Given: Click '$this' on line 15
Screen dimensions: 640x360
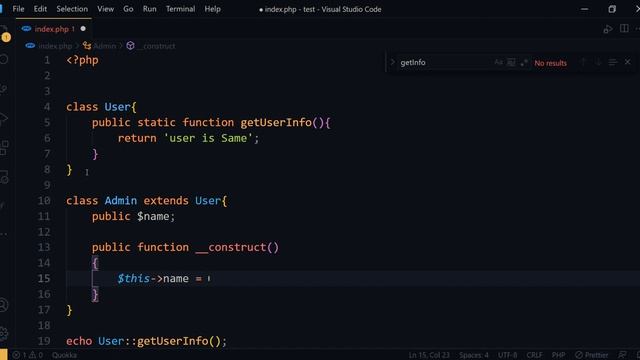Looking at the screenshot, I should [x=133, y=279].
